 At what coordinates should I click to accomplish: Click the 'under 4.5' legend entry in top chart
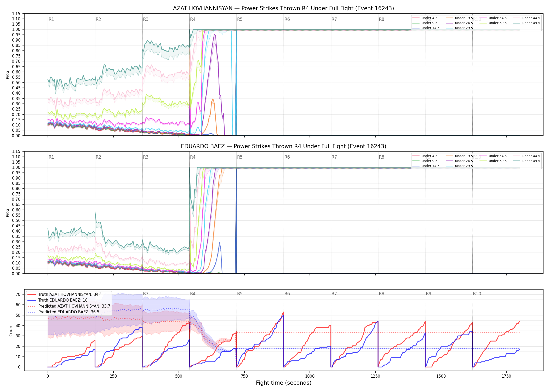click(425, 18)
